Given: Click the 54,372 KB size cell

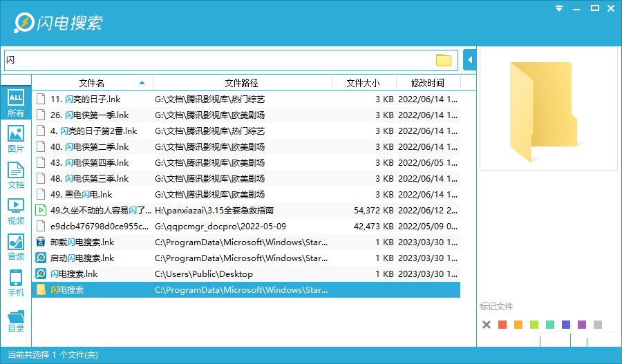Looking at the screenshot, I should 374,211.
